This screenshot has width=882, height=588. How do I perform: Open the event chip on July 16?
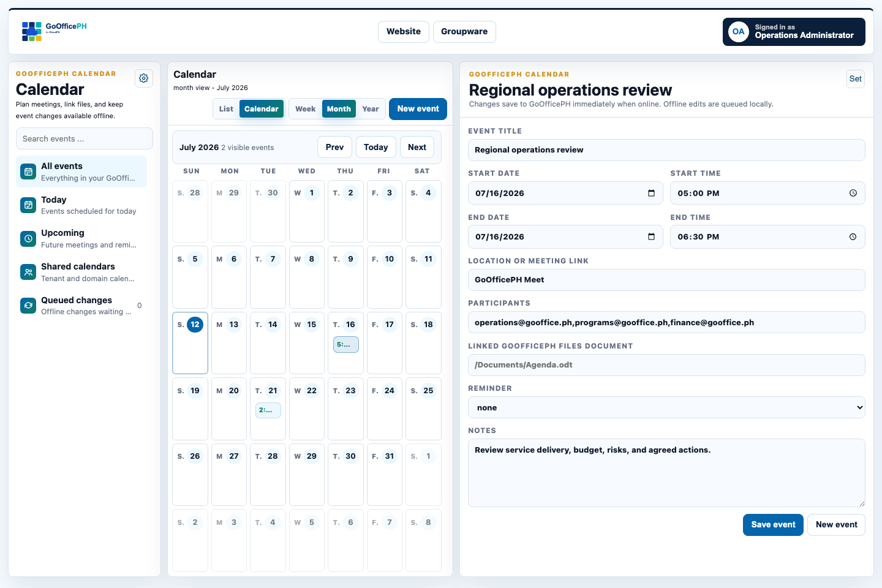click(x=346, y=344)
